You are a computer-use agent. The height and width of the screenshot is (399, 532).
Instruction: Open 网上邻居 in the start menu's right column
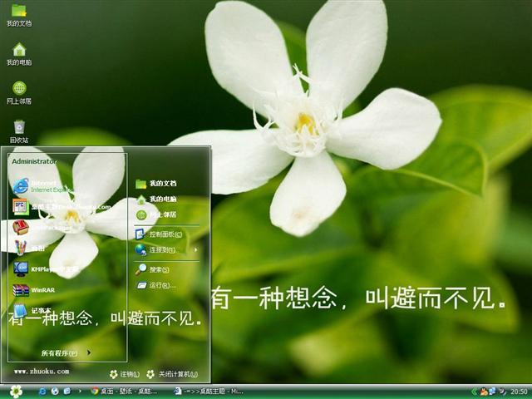[x=156, y=214]
